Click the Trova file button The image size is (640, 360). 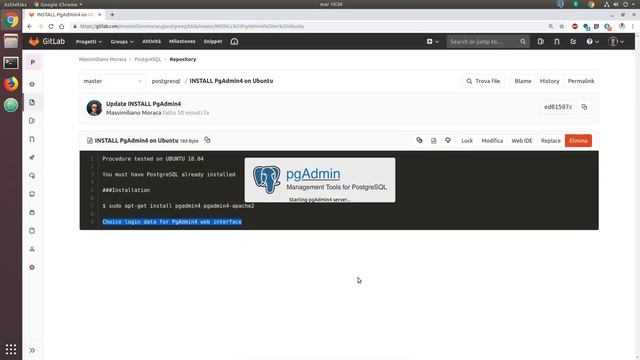click(483, 81)
